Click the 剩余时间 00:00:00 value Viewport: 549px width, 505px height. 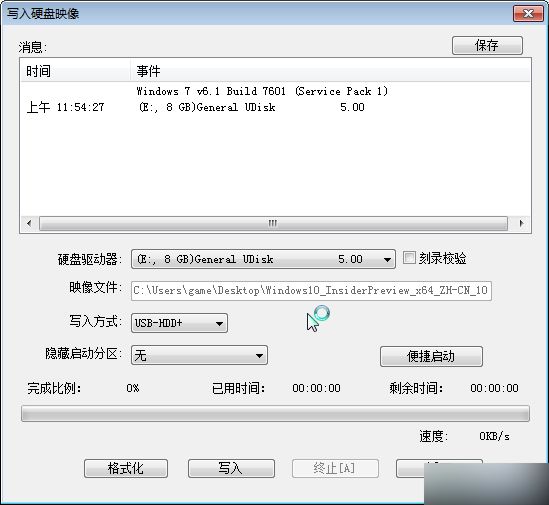pyautogui.click(x=494, y=388)
